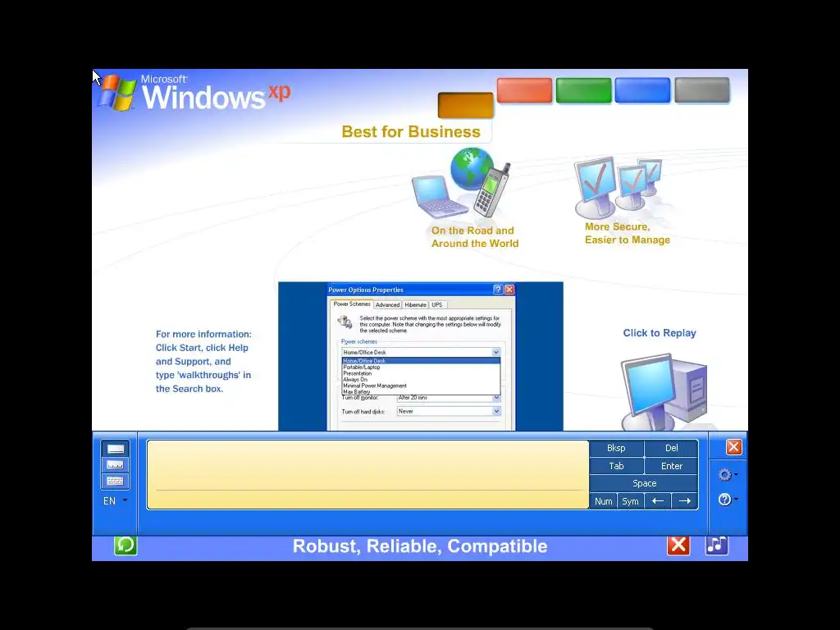Choose Presentation power scheme

pos(421,373)
